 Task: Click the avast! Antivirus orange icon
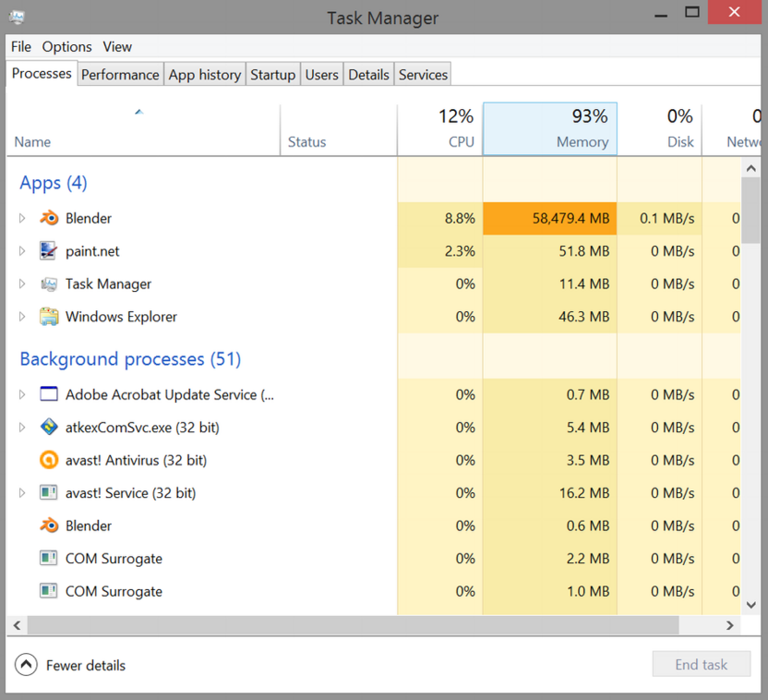[49, 460]
